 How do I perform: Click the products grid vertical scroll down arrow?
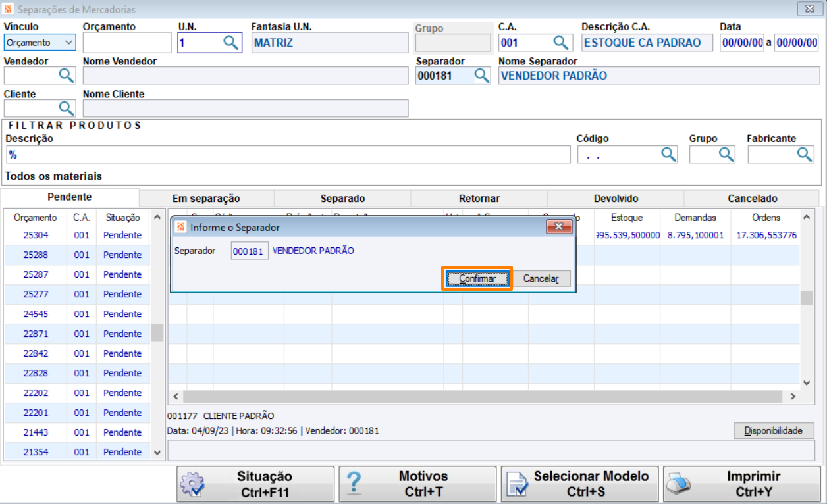(x=807, y=382)
